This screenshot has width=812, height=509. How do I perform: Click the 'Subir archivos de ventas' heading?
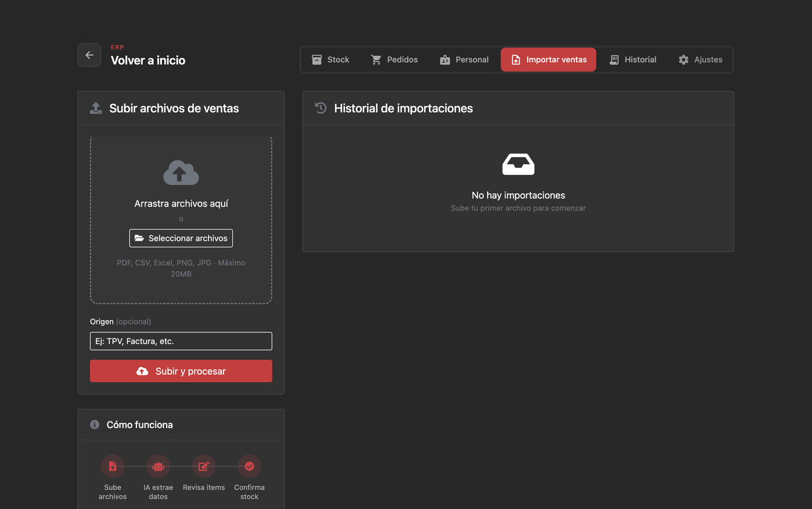pos(174,108)
